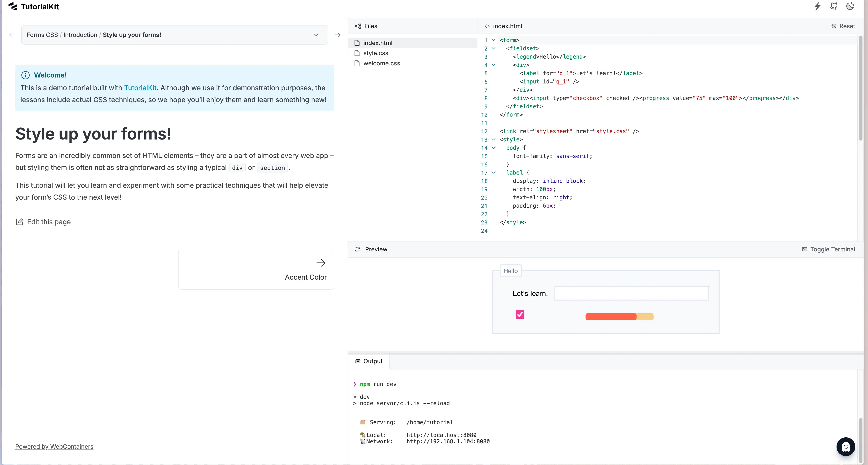Collapse line 4 div block in editor

click(x=493, y=65)
